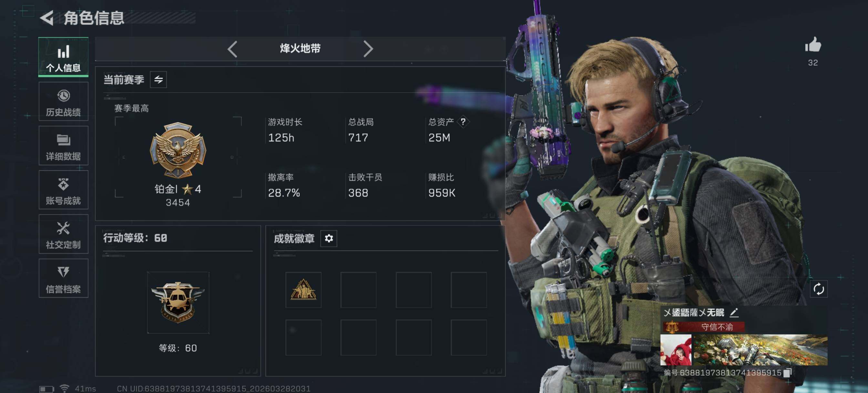Copy the player ID number
This screenshot has height=393, width=868.
coord(788,372)
